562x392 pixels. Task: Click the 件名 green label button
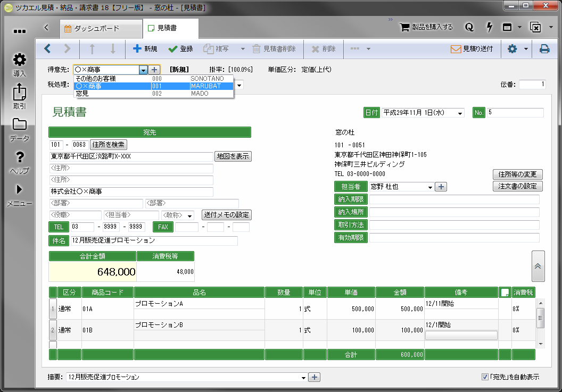(59, 240)
